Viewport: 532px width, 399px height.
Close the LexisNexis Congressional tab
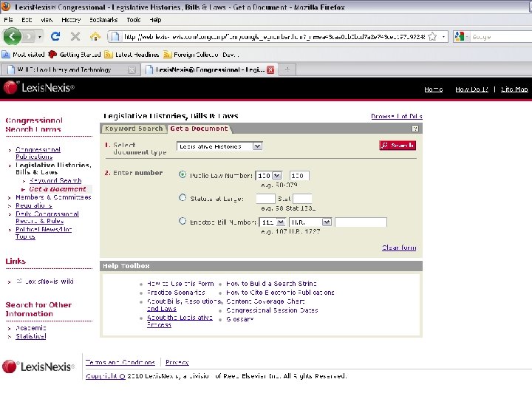[x=270, y=70]
